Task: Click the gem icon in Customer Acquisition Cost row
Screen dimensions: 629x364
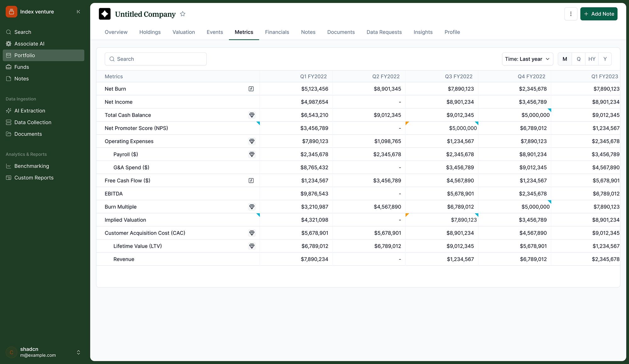Action: click(252, 233)
